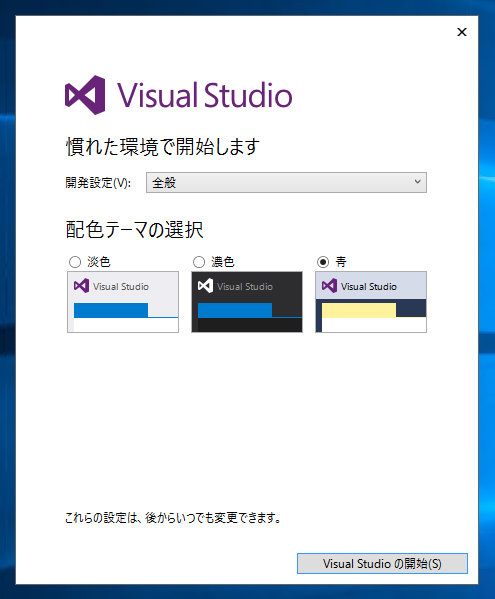Select the 濃色 (dark) theme radio button

[199, 262]
